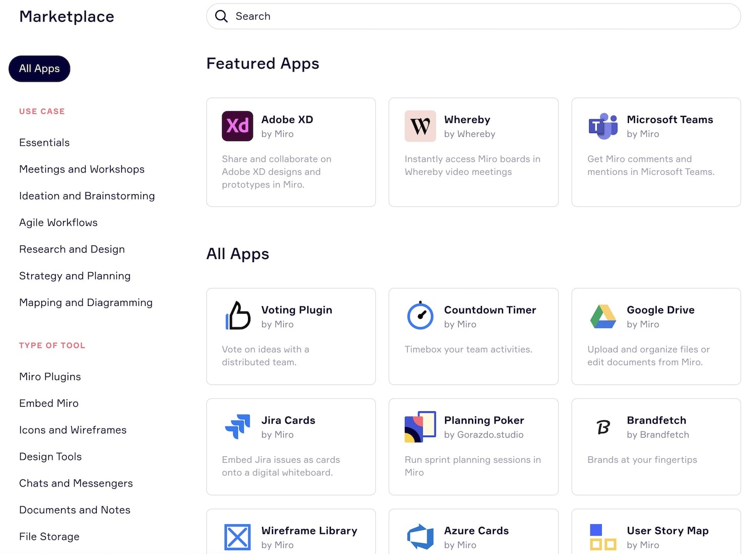
Task: Filter by Agile Workflows
Action: coord(58,223)
